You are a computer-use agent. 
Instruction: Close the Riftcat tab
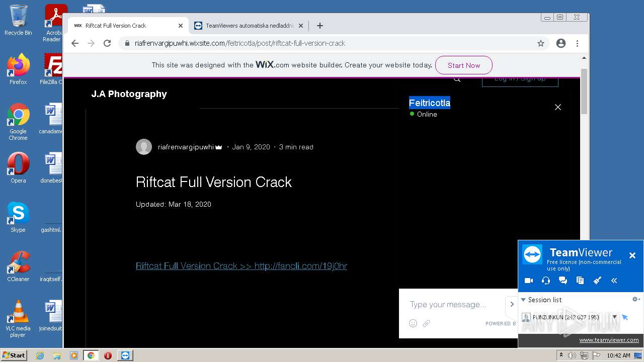coord(181,26)
